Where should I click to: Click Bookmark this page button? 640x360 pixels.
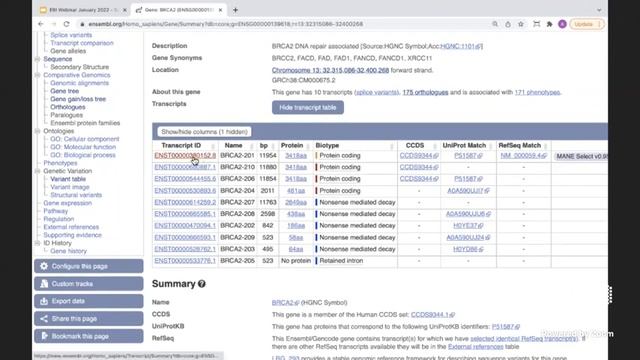(89, 336)
